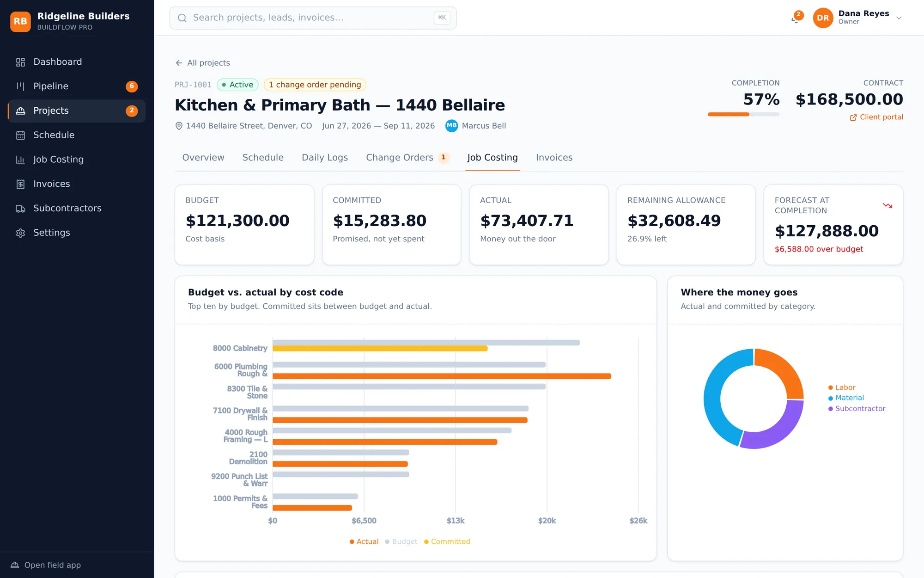
Task: Click the Job Costing chart icon in sidebar
Action: pyautogui.click(x=20, y=160)
